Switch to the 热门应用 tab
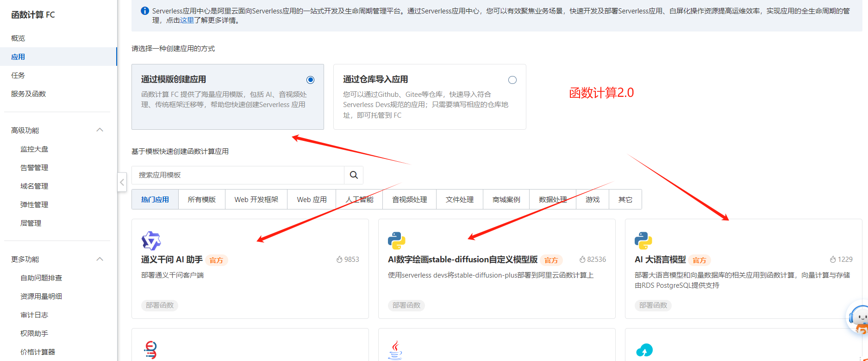The width and height of the screenshot is (868, 361). [x=155, y=199]
